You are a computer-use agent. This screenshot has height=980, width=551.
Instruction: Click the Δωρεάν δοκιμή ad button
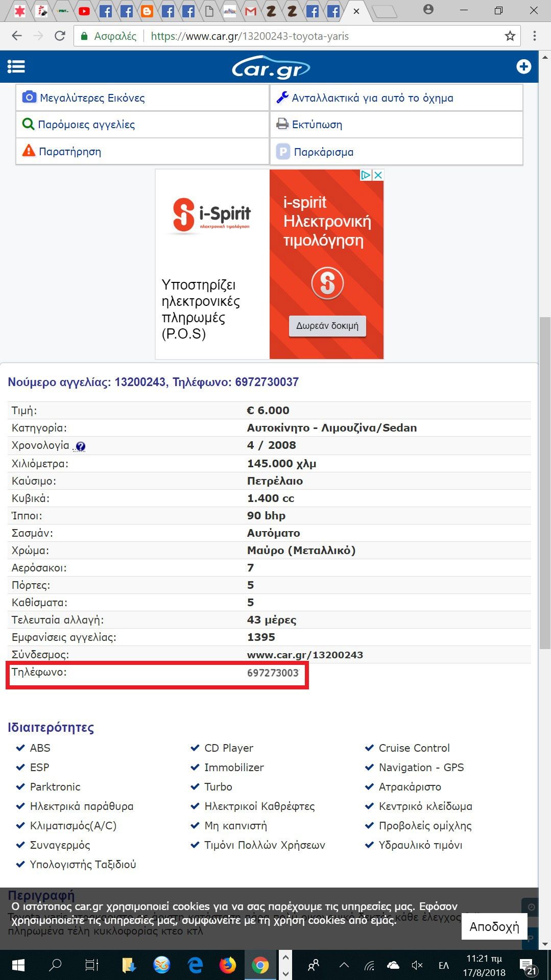(x=327, y=326)
